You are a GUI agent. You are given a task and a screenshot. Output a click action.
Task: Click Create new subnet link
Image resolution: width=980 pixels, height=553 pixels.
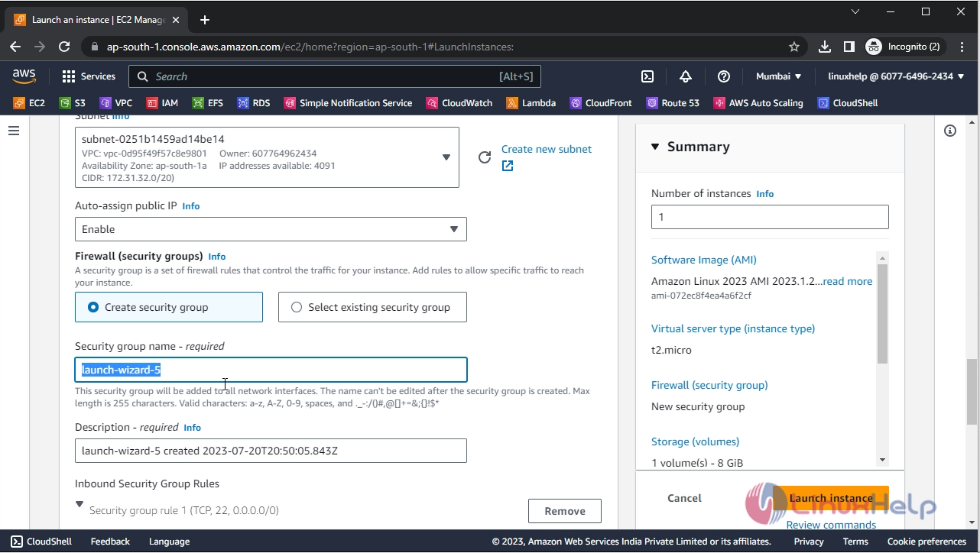pyautogui.click(x=547, y=149)
